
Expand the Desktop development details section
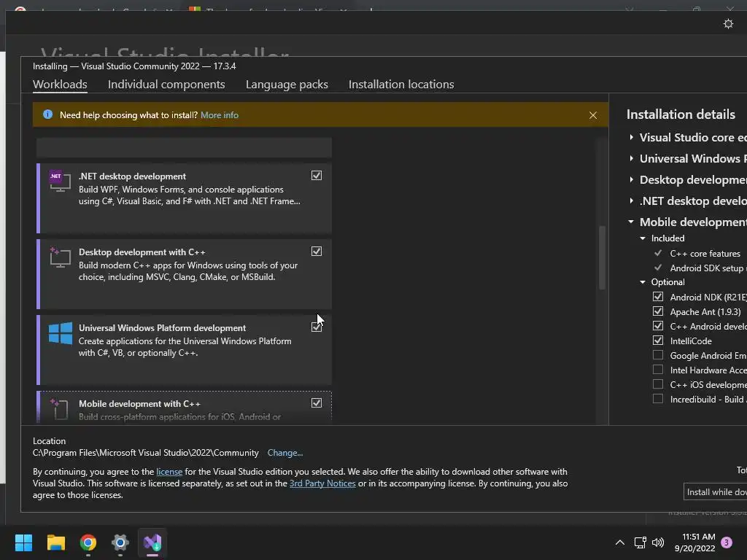(631, 179)
